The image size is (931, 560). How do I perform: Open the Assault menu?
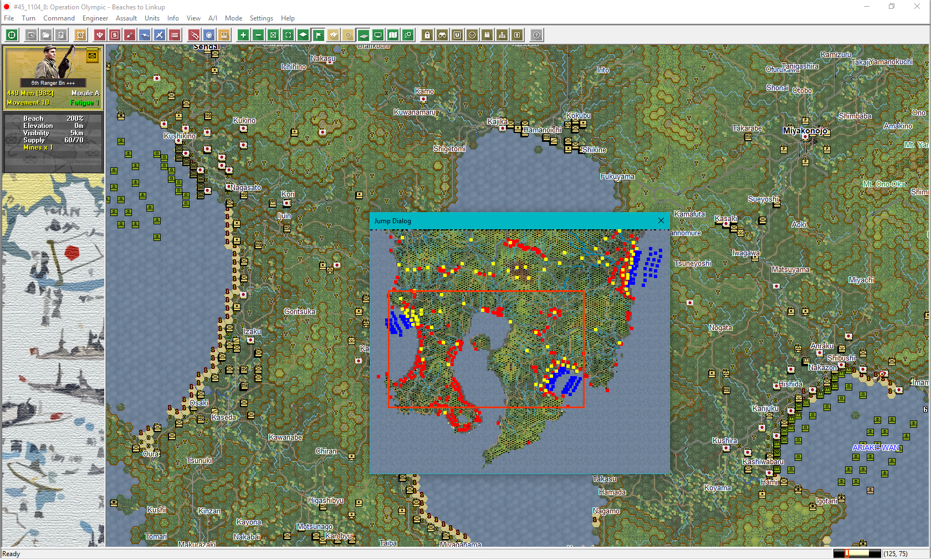[126, 18]
